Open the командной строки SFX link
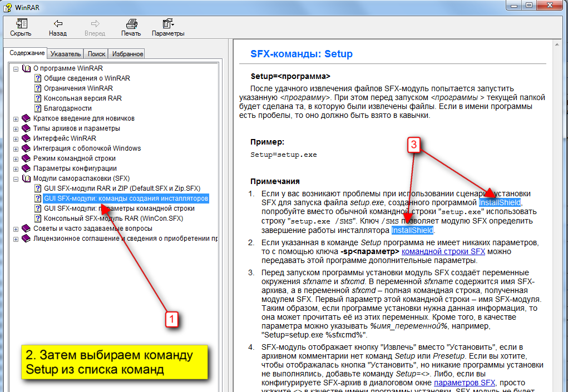 tap(443, 251)
